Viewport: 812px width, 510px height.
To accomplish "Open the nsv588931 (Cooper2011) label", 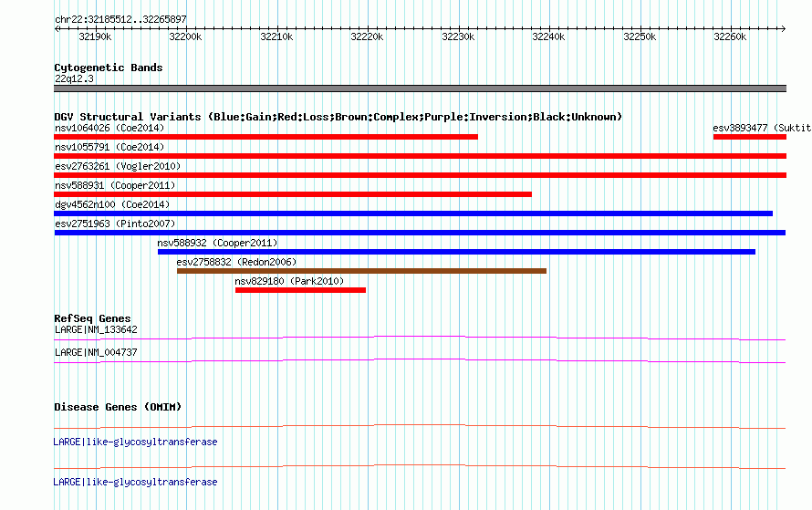I will click(115, 185).
